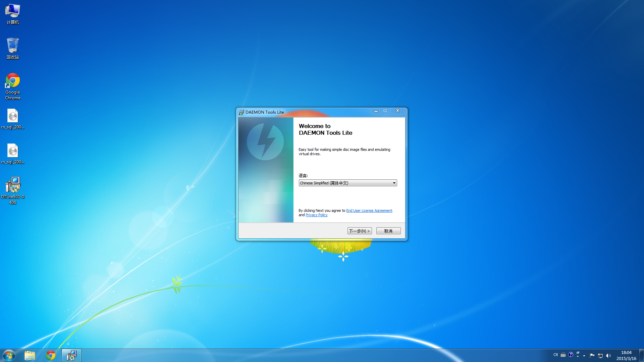Viewport: 644px width, 362px height.
Task: Click the taskbar clock showing 18:04
Action: [626, 355]
